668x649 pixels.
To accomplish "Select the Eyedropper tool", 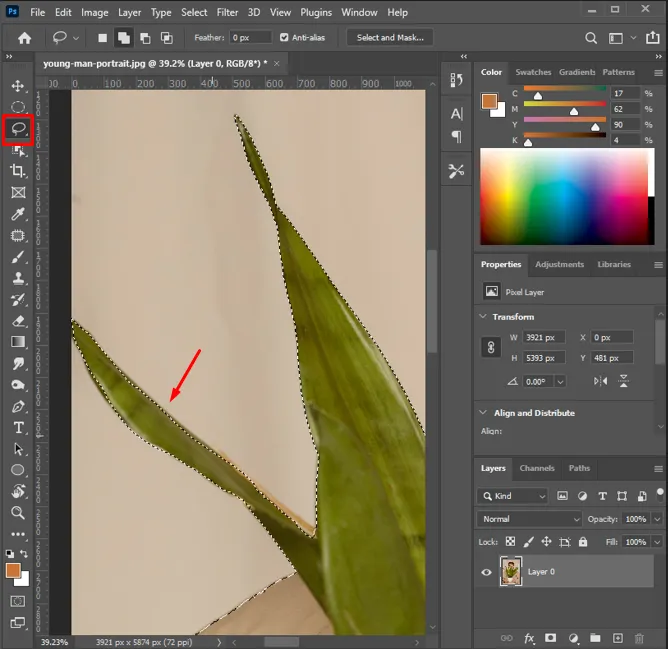I will coord(18,214).
